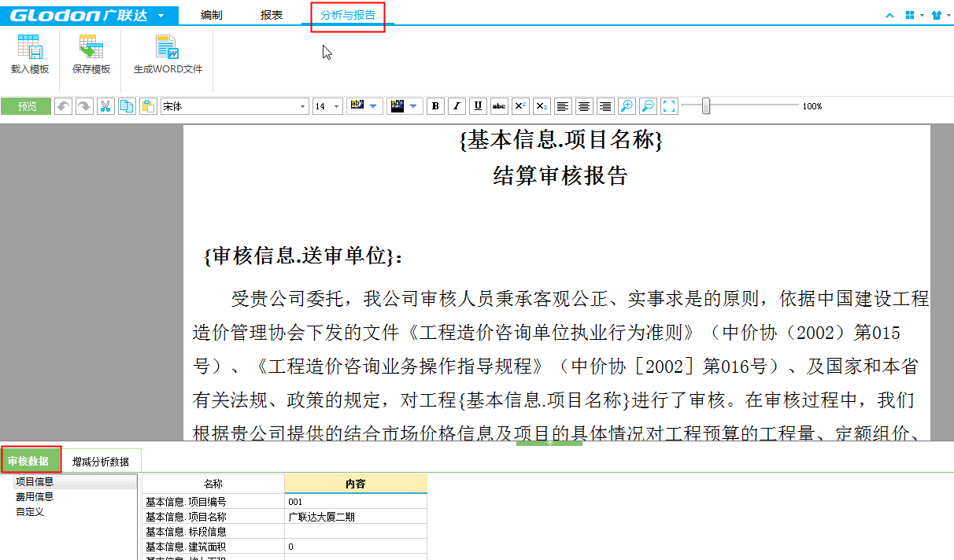
Task: Click the zoom slider handle
Action: point(706,106)
